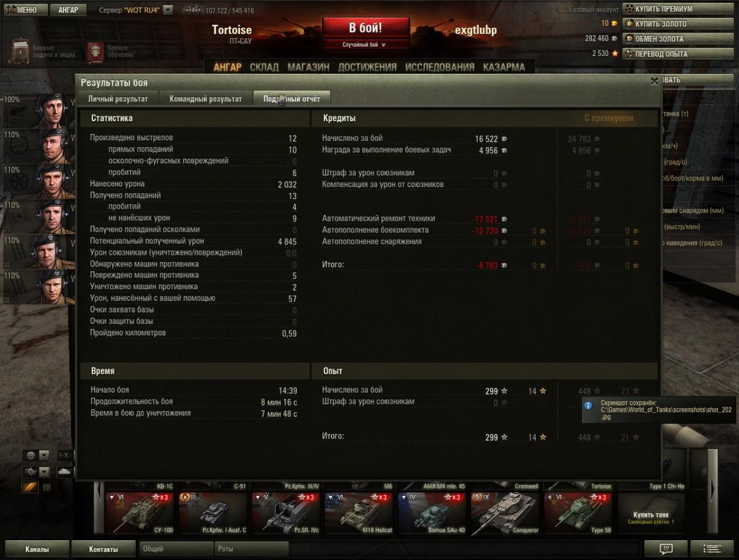Toggle the orange favorites filter icon
739x560 pixels.
[x=30, y=487]
